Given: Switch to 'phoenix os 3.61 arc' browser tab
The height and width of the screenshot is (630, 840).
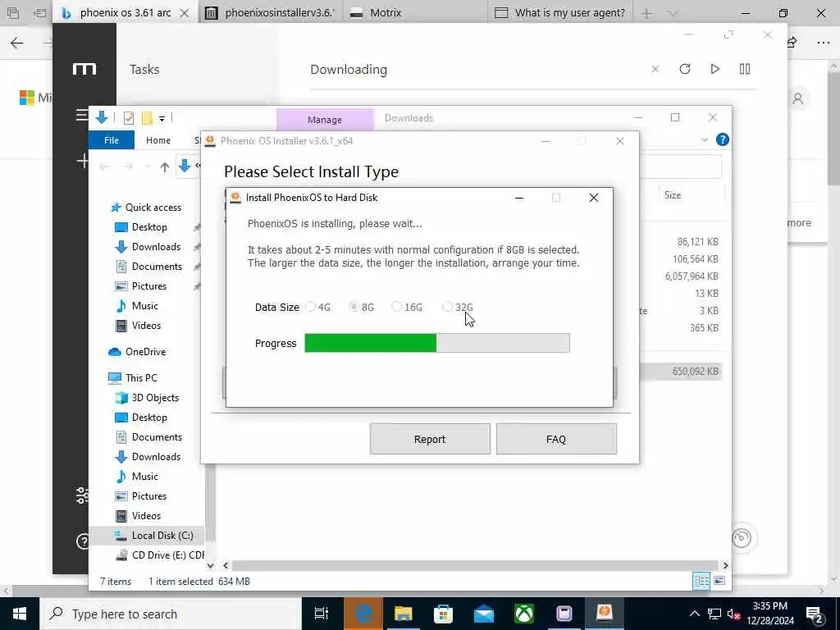Looking at the screenshot, I should pos(126,13).
